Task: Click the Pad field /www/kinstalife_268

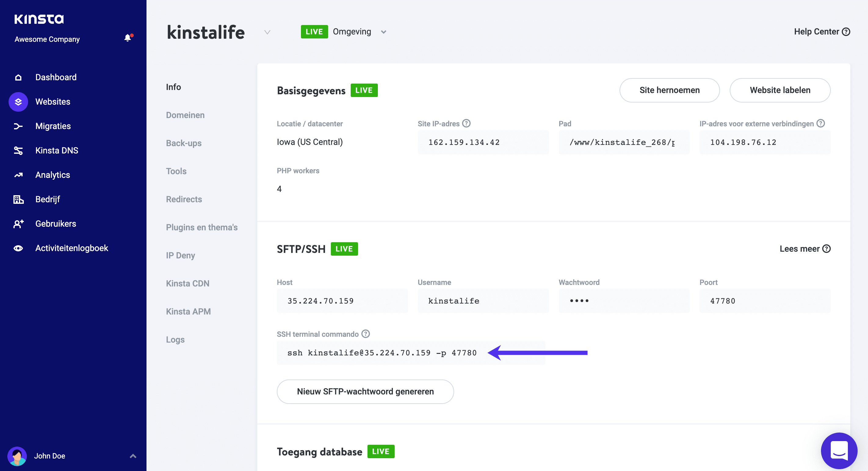Action: [x=624, y=142]
